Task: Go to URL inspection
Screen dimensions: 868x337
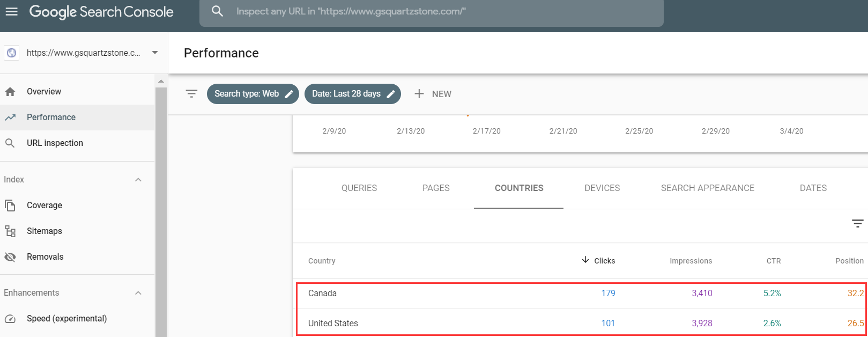Action: (77, 143)
